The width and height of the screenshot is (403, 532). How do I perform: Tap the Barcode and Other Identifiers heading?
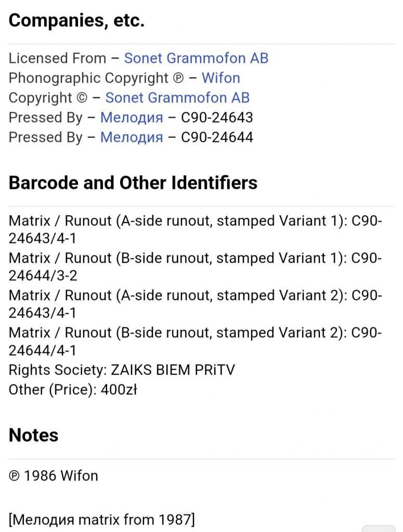point(133,182)
